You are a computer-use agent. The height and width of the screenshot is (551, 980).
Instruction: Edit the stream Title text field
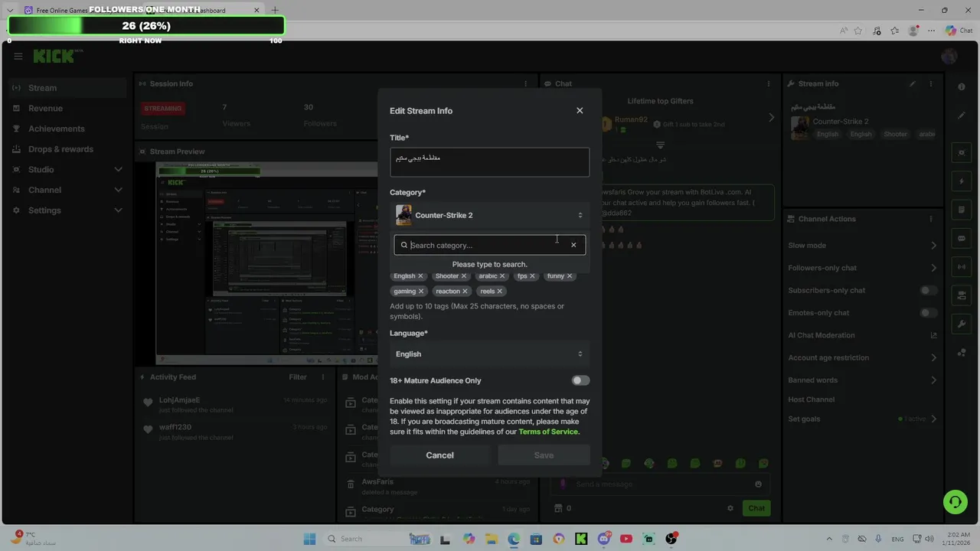click(x=490, y=162)
